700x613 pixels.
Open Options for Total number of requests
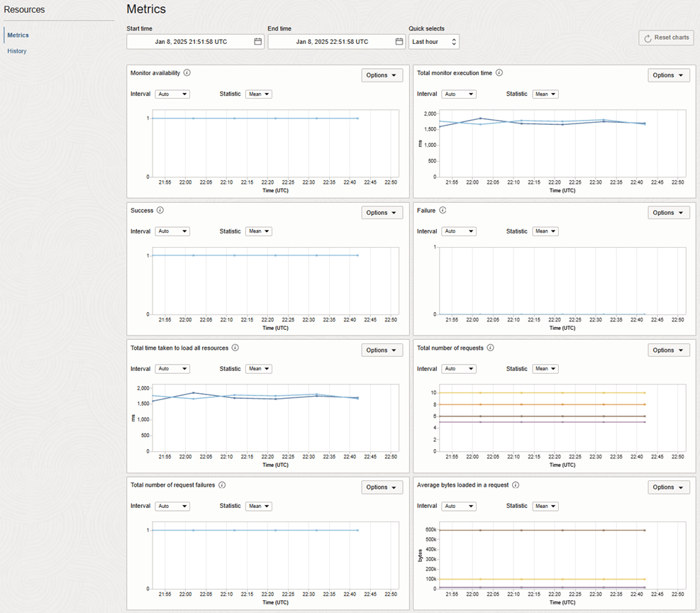click(668, 350)
